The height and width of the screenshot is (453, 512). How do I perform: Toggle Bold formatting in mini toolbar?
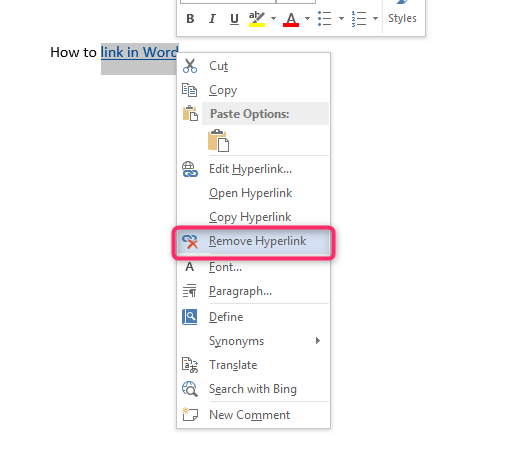click(x=190, y=19)
